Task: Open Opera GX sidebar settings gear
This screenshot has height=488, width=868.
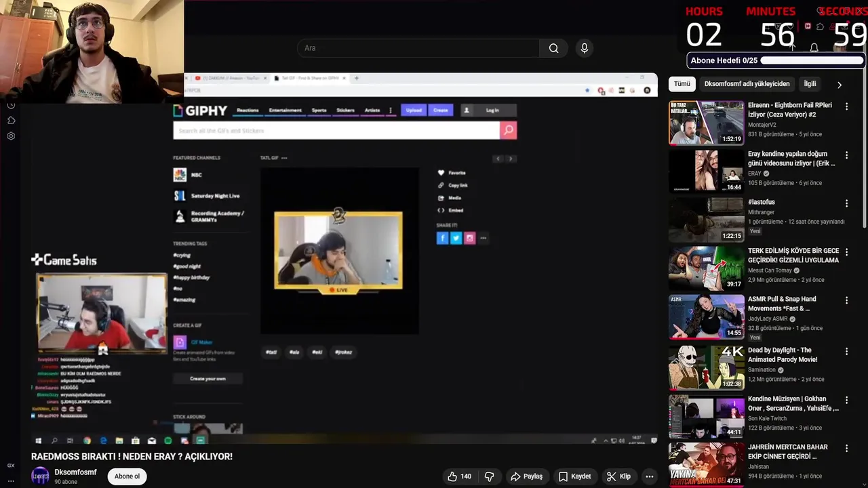Action: click(11, 136)
